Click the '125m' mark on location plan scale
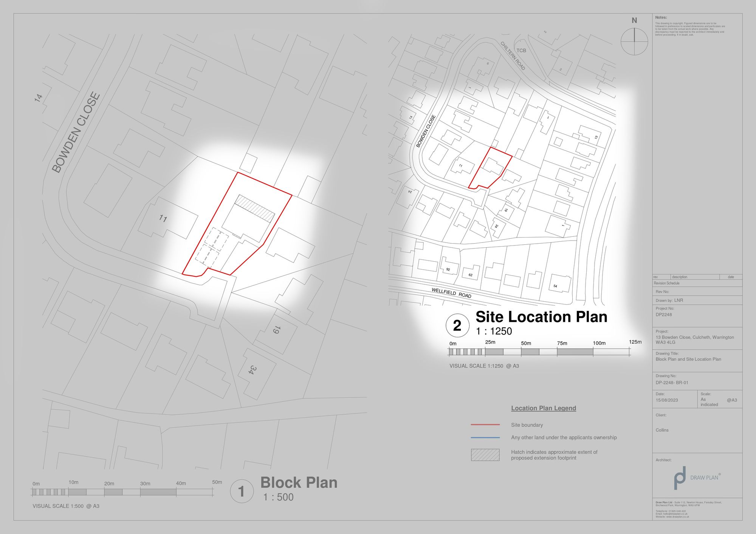The height and width of the screenshot is (534, 756). [635, 342]
